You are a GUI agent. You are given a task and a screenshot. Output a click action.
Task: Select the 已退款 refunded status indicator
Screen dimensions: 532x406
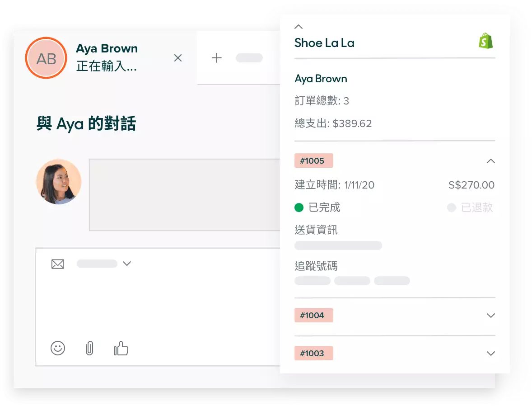452,208
